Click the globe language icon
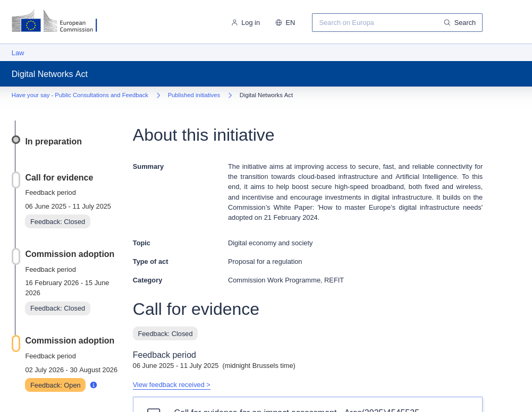 278,23
